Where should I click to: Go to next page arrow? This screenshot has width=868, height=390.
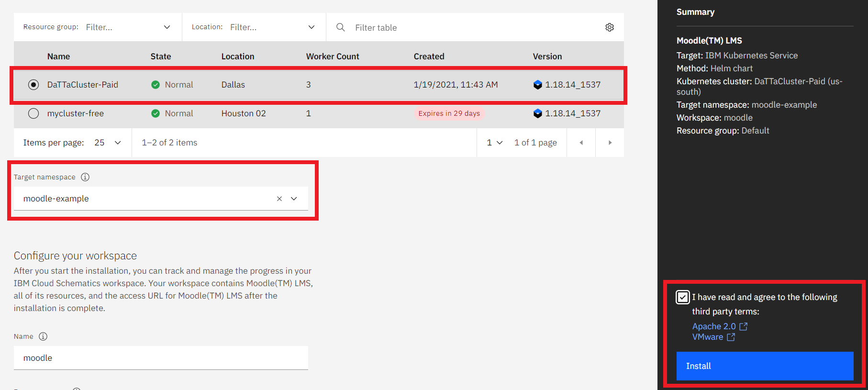click(610, 143)
